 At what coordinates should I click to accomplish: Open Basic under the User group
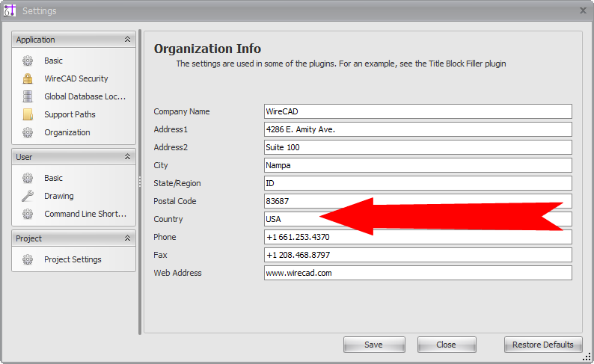53,178
